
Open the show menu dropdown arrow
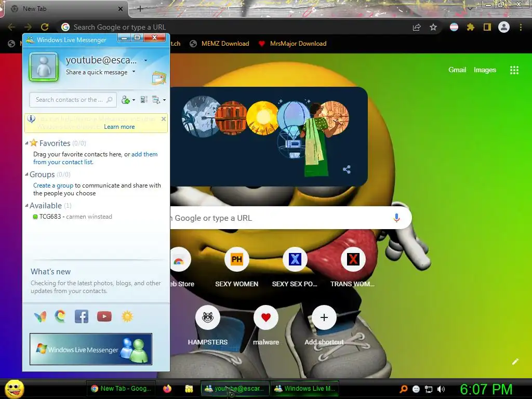[x=164, y=100]
